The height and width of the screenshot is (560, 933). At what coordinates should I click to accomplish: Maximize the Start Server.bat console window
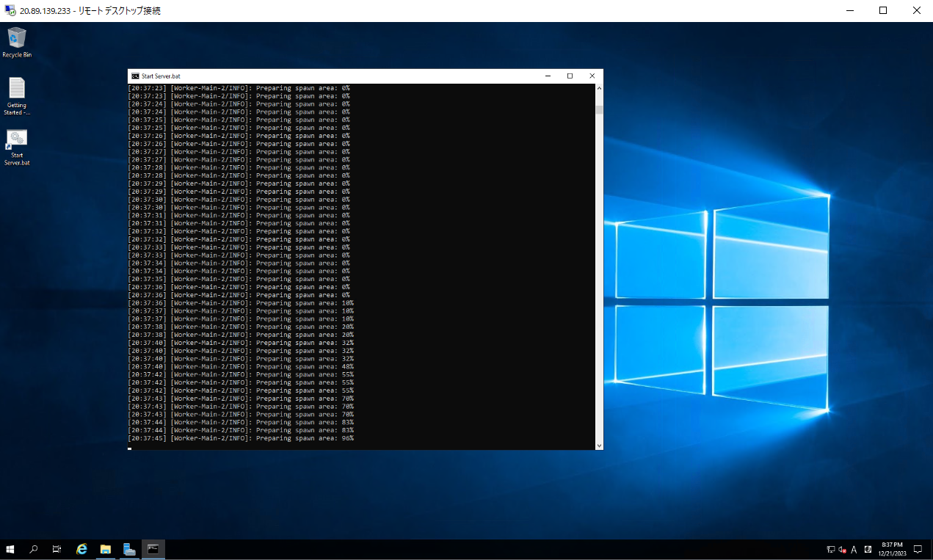click(570, 76)
